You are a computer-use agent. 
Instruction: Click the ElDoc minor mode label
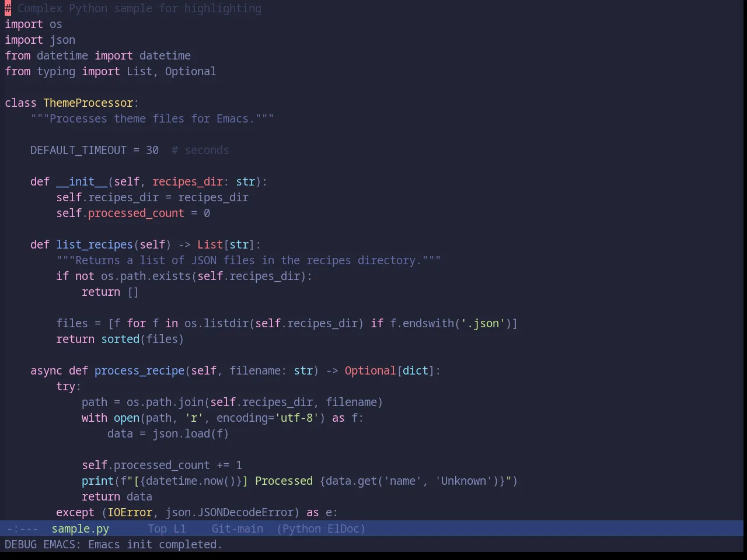click(343, 528)
